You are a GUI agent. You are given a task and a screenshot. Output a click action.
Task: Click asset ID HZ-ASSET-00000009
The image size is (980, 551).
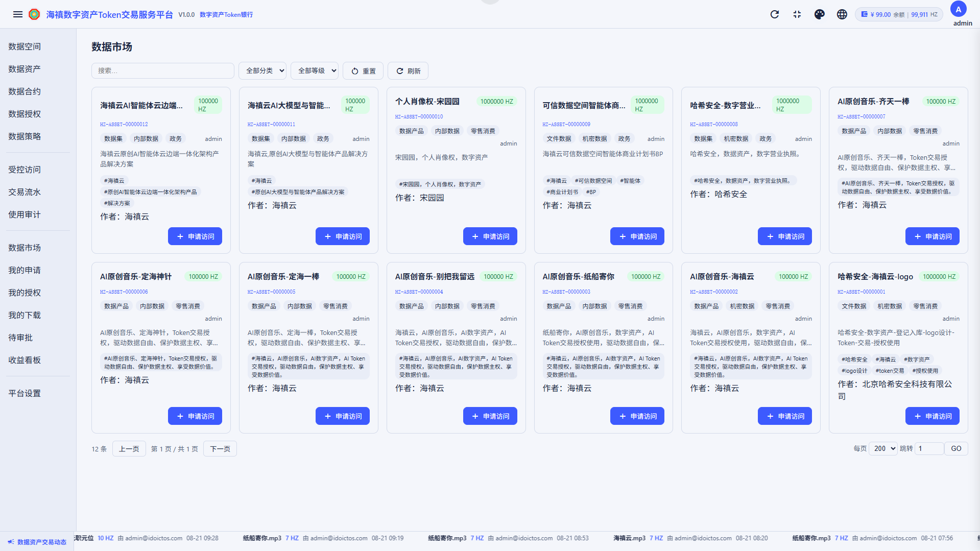pos(566,124)
